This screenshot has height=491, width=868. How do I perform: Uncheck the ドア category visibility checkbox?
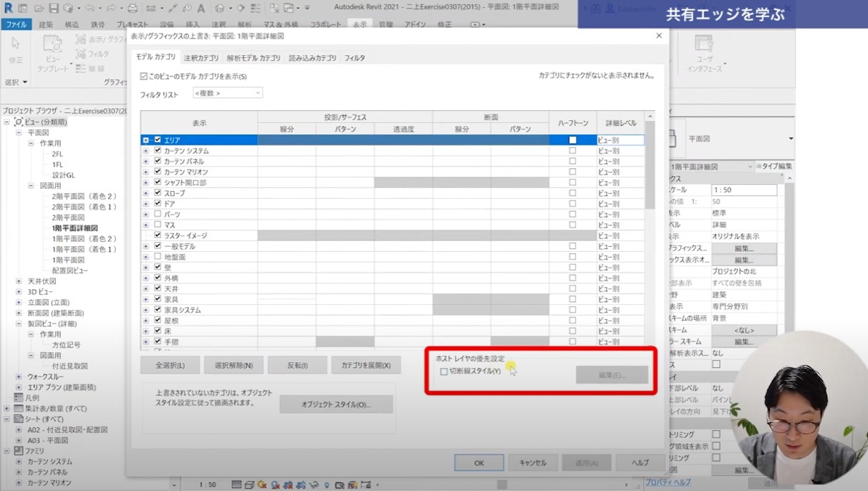tap(158, 204)
